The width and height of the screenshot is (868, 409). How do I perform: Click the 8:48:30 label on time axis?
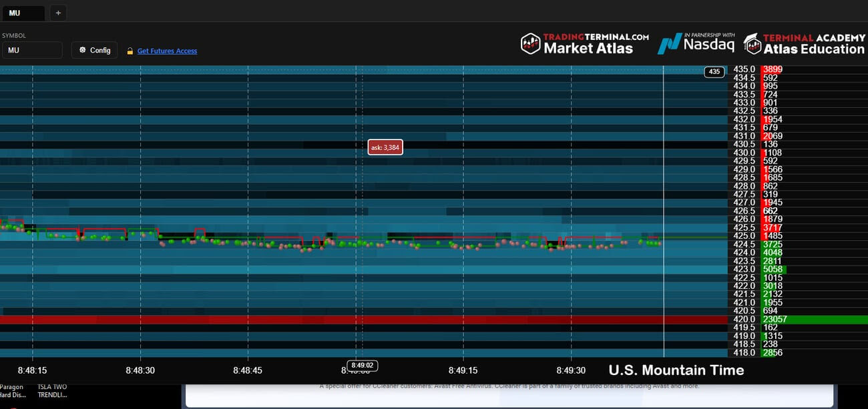(x=140, y=370)
